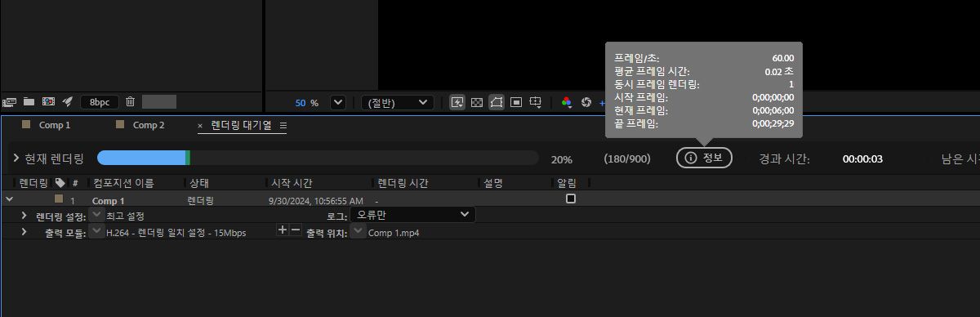The image size is (980, 317).
Task: Open the 로그 오류만 dropdown
Action: [x=412, y=215]
